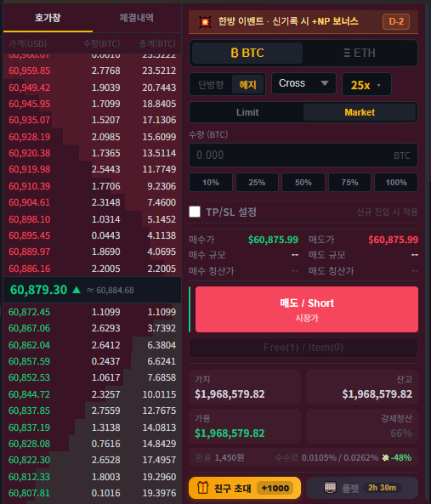Select ask price 60,959.85

(30, 71)
